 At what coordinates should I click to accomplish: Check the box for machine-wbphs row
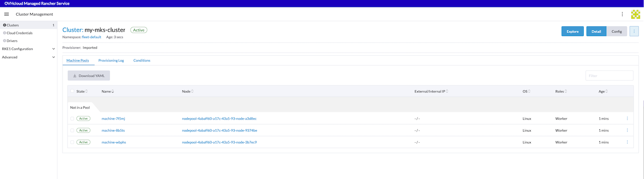[x=72, y=142]
